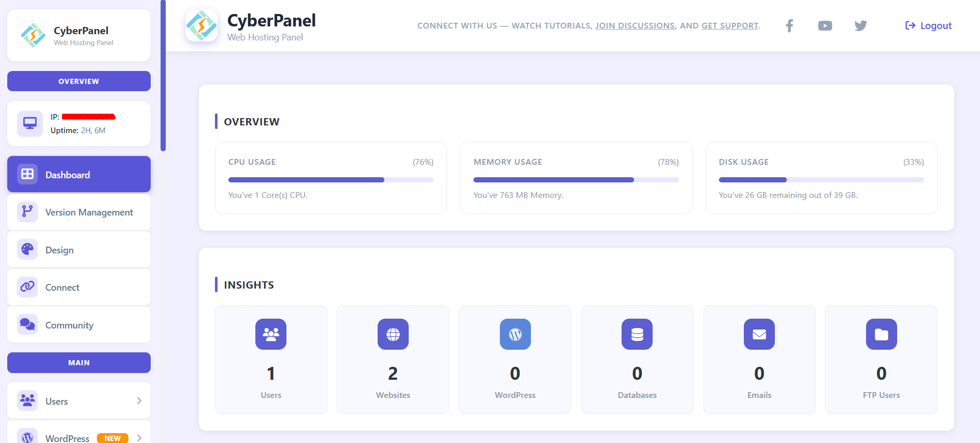The image size is (980, 443).
Task: Click the '1' Users count
Action: pyautogui.click(x=271, y=373)
